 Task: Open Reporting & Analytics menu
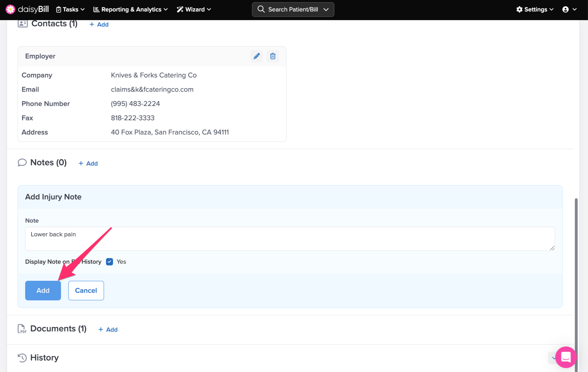pyautogui.click(x=131, y=9)
